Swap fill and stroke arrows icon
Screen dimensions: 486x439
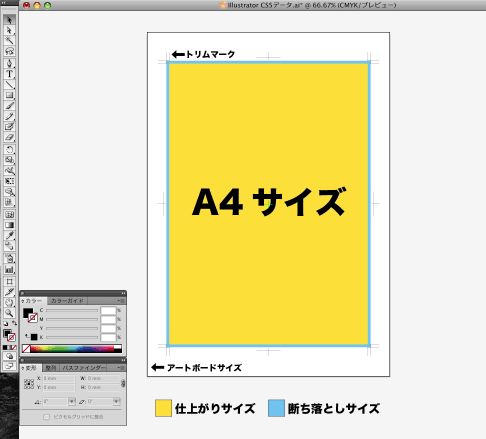pyautogui.click(x=14, y=323)
